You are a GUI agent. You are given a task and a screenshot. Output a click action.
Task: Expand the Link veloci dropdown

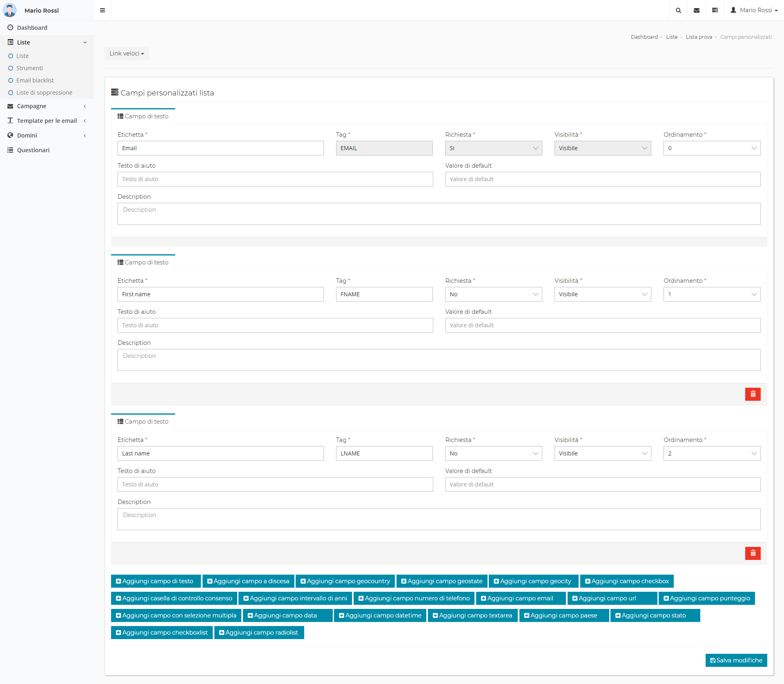[x=127, y=53]
